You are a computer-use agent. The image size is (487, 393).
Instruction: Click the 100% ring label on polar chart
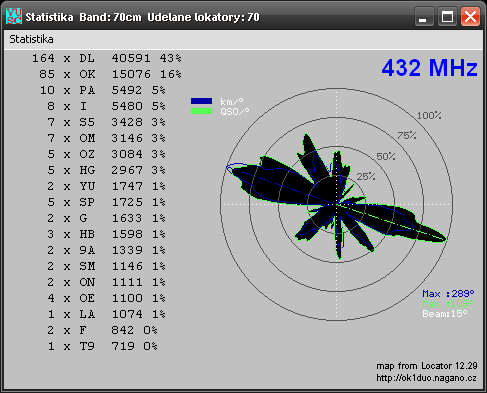click(x=429, y=116)
